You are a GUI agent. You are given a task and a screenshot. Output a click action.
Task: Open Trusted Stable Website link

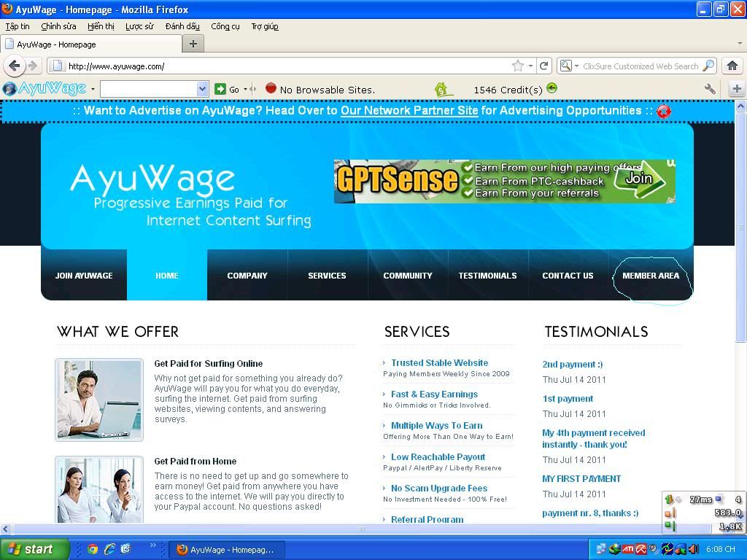(439, 363)
